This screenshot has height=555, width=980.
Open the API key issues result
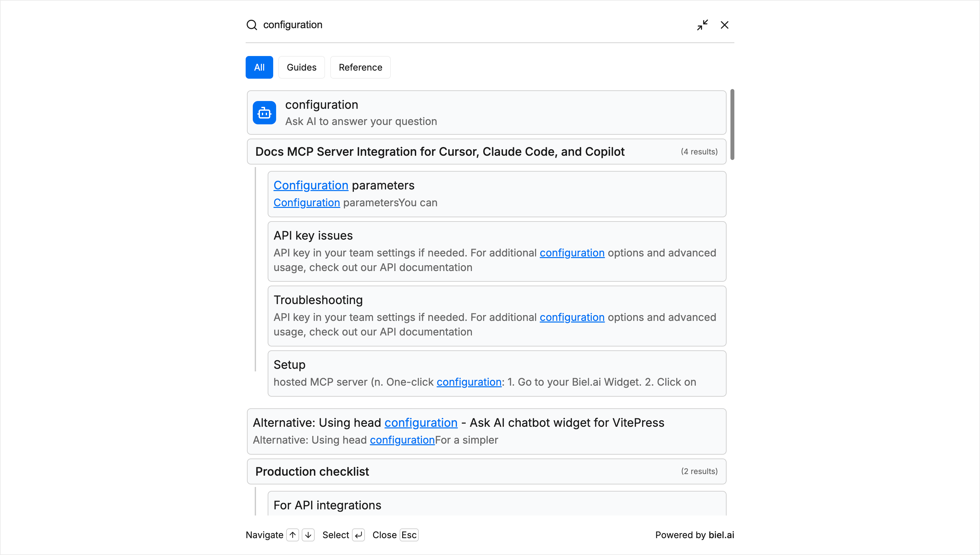[x=496, y=251]
